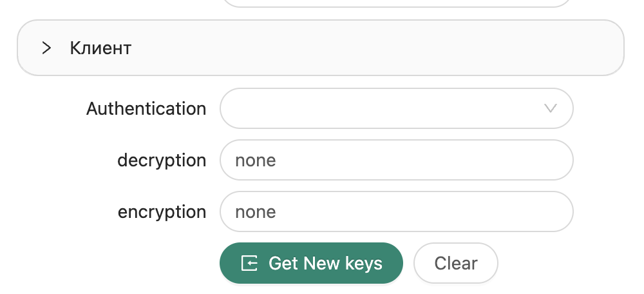This screenshot has width=644, height=294.
Task: Click the Authentication field label
Action: click(146, 108)
